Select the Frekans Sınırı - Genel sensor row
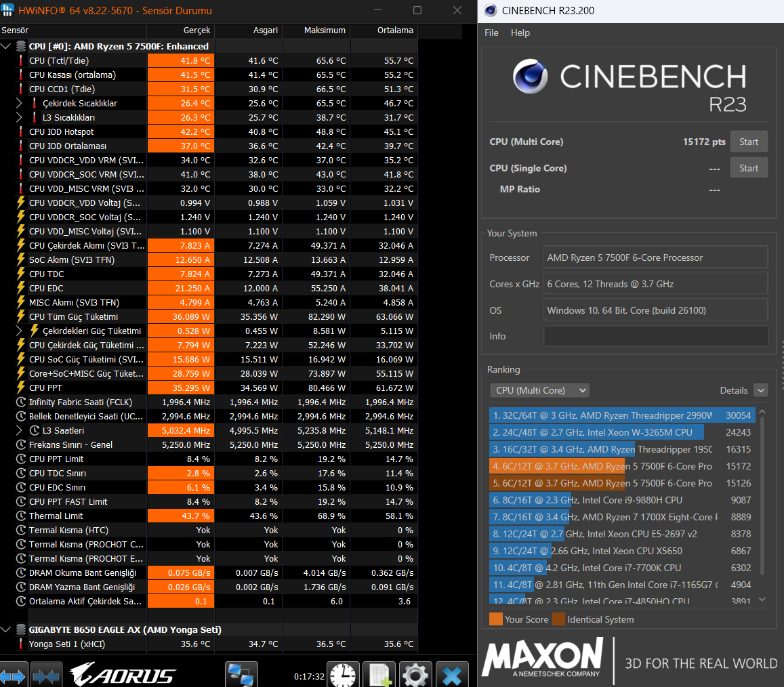The height and width of the screenshot is (687, 784). (x=209, y=445)
